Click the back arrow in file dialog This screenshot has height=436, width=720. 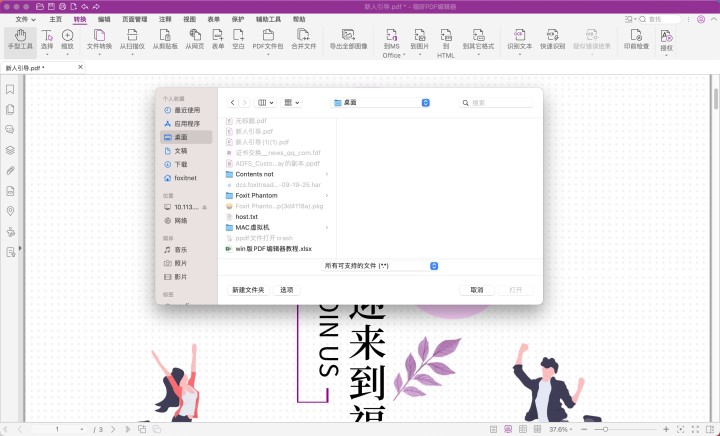[233, 102]
